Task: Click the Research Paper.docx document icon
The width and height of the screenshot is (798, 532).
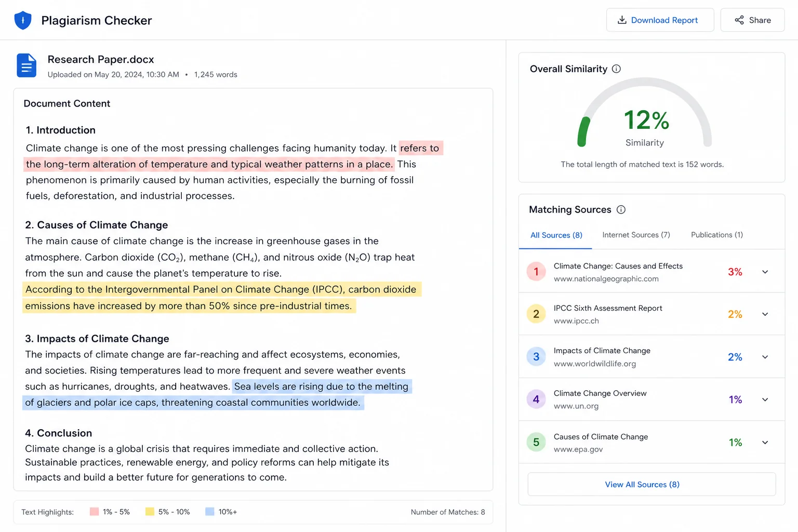Action: tap(26, 65)
